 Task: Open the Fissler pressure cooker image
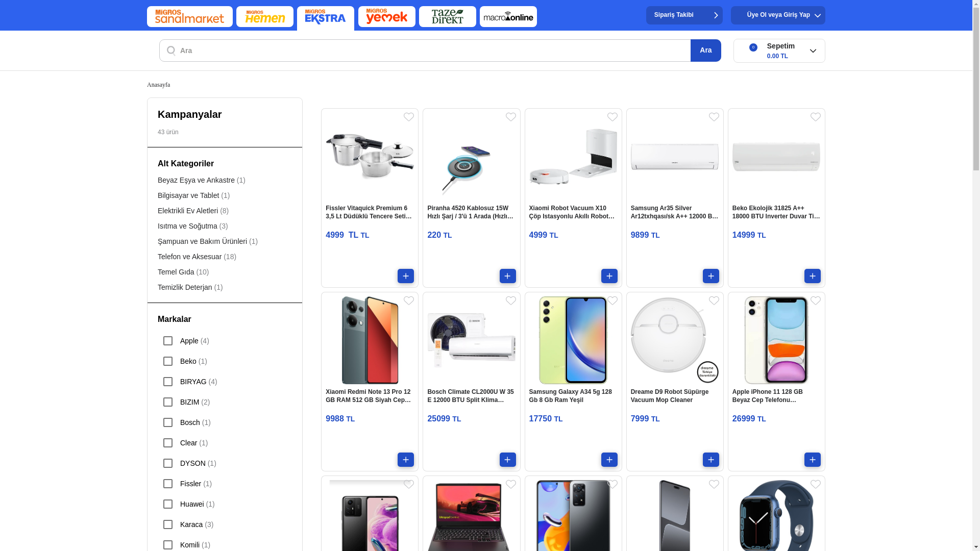(x=370, y=157)
